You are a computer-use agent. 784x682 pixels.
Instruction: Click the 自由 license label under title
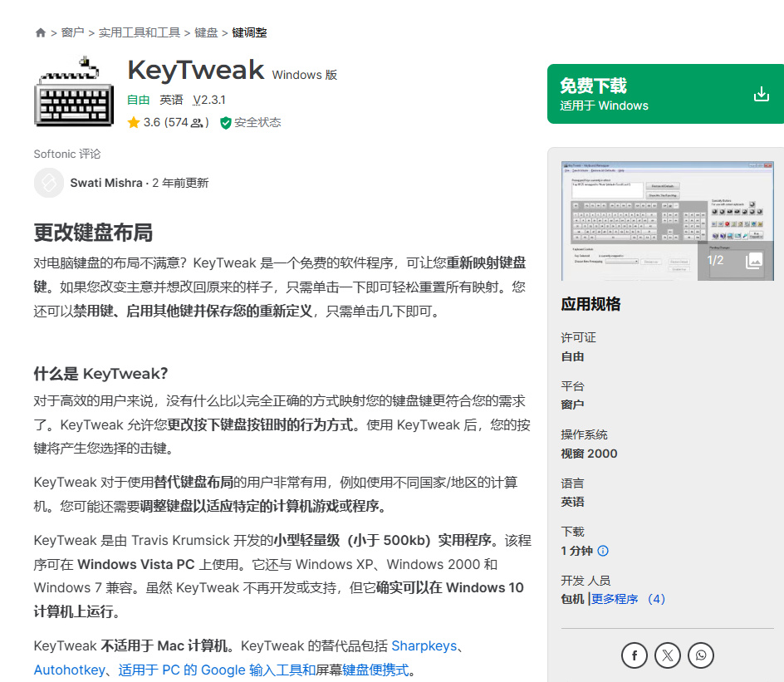click(x=139, y=100)
